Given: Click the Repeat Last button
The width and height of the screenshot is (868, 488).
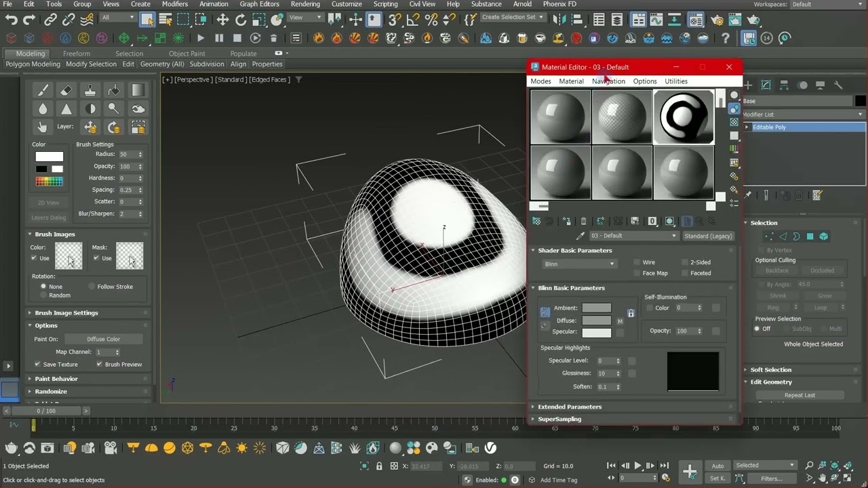Looking at the screenshot, I should 800,395.
